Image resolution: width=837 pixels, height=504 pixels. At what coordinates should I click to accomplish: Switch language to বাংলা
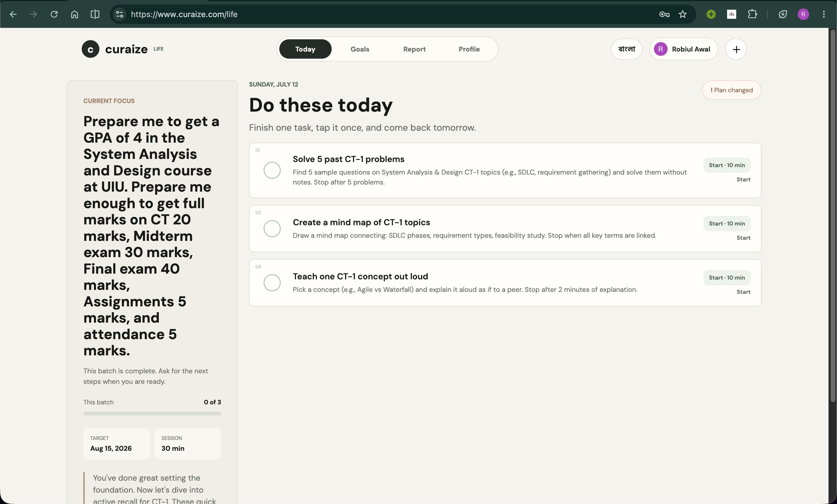pos(627,49)
